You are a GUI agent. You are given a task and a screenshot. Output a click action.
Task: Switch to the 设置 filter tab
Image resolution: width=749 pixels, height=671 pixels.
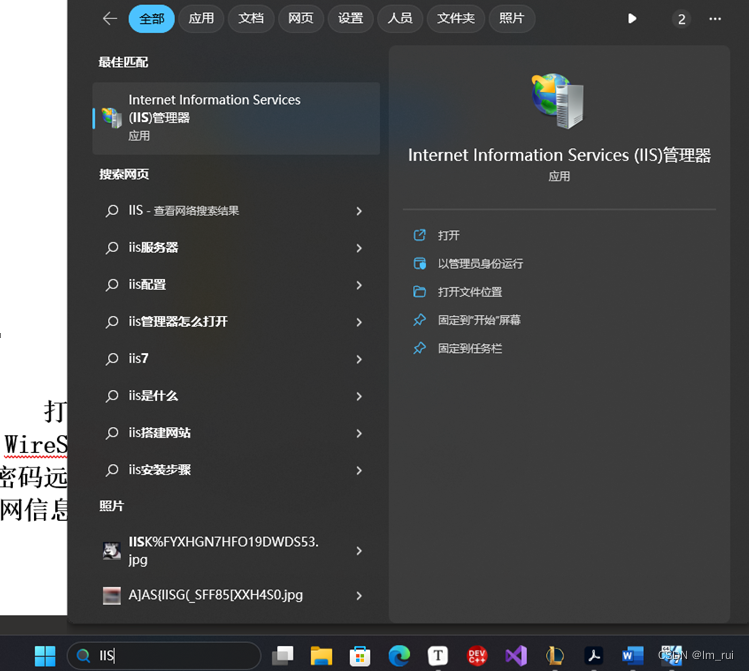350,19
